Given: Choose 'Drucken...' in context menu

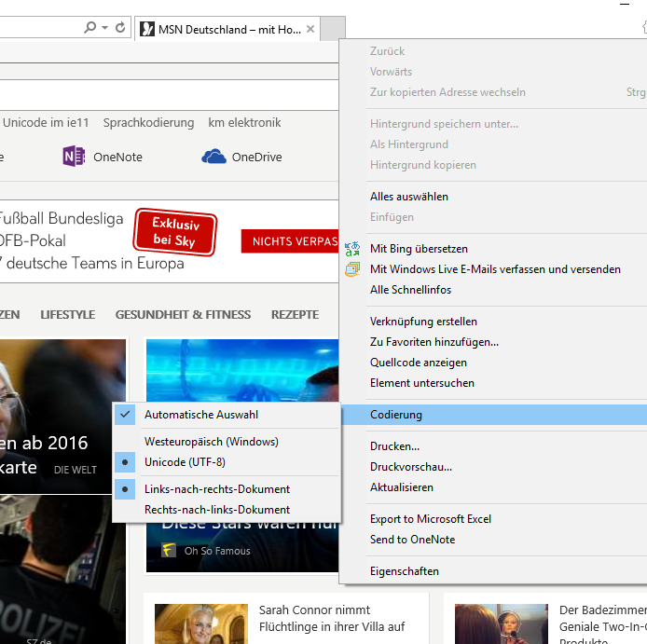Looking at the screenshot, I should pos(494,446).
